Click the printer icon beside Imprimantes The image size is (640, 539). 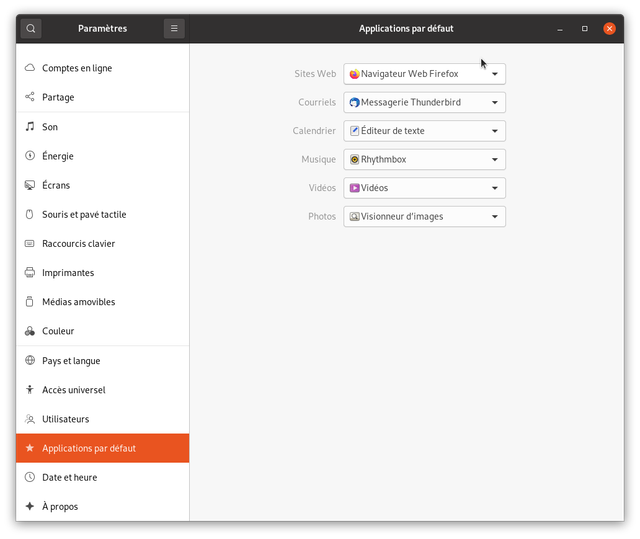point(30,273)
